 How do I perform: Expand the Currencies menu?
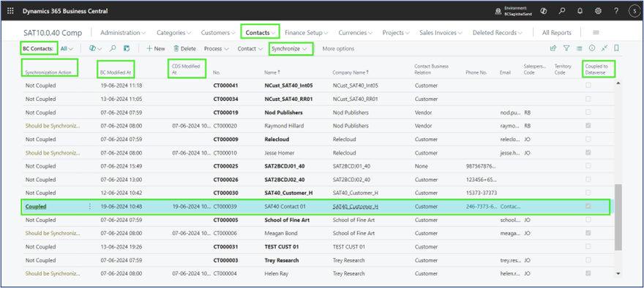coord(355,32)
